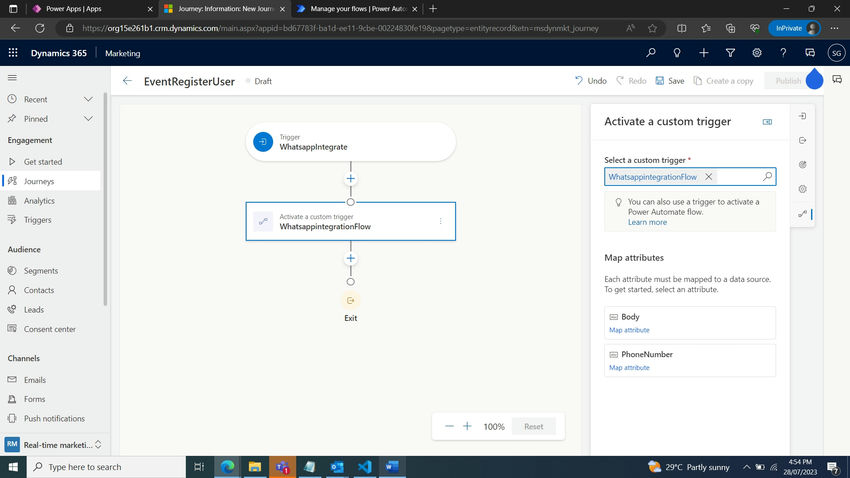The image size is (850, 478).
Task: Open the help question mark icon
Action: coord(783,53)
